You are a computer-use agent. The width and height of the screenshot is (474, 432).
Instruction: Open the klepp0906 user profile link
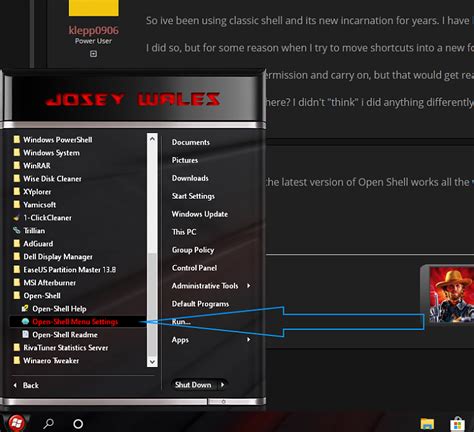pos(94,30)
